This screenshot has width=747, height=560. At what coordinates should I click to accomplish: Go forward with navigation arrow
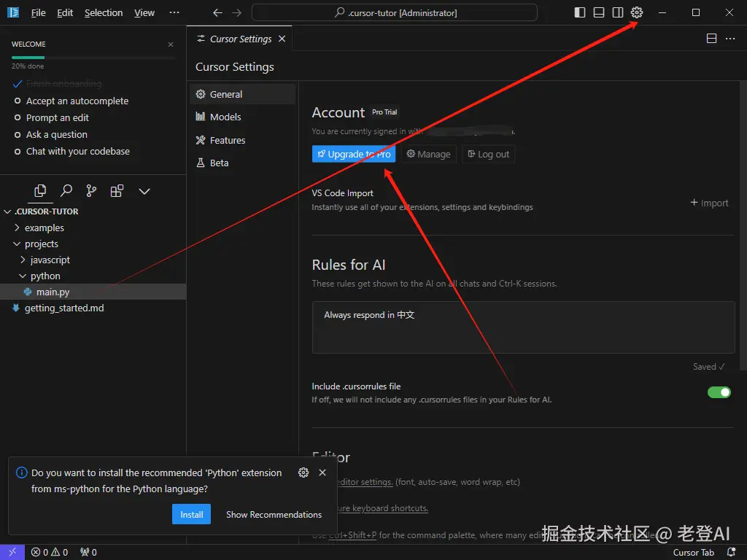(x=237, y=13)
